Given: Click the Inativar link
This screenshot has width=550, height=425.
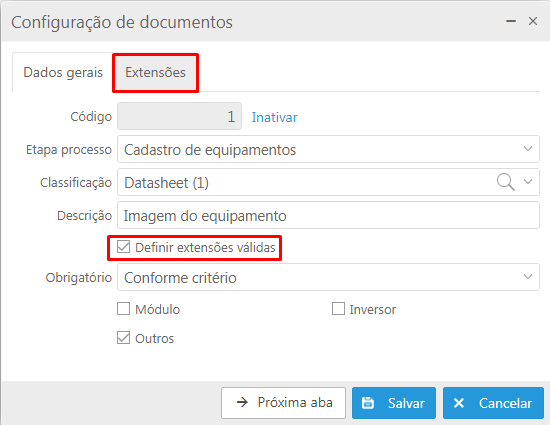Looking at the screenshot, I should click(274, 117).
